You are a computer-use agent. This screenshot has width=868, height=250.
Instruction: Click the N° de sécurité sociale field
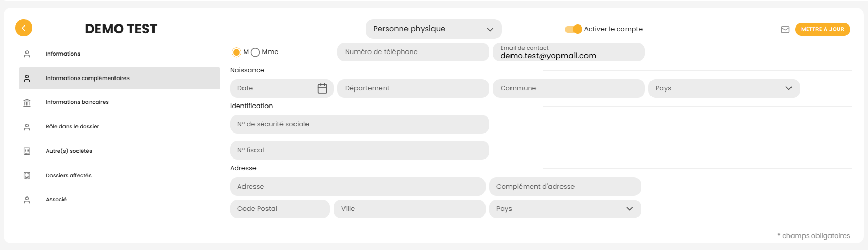point(359,124)
